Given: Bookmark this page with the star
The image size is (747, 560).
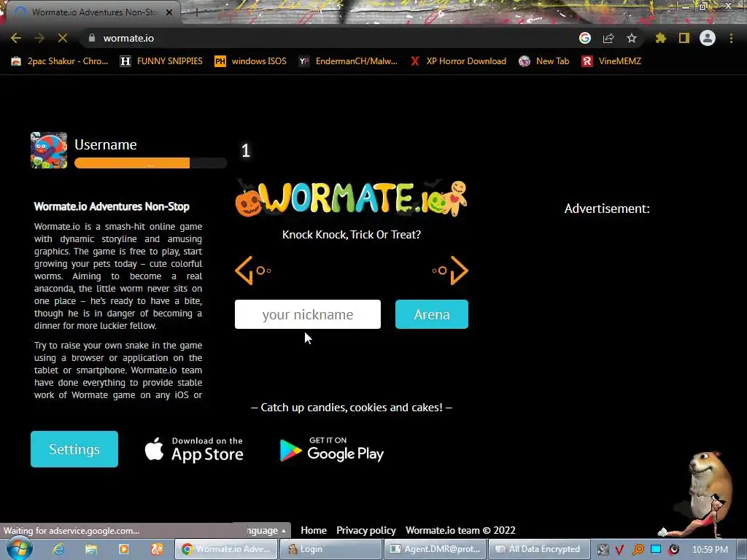Looking at the screenshot, I should 632,38.
